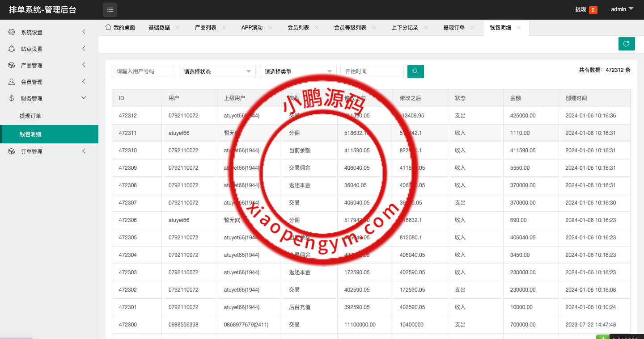Open the 请选择状态 dropdown
The width and height of the screenshot is (644, 339).
click(x=217, y=71)
